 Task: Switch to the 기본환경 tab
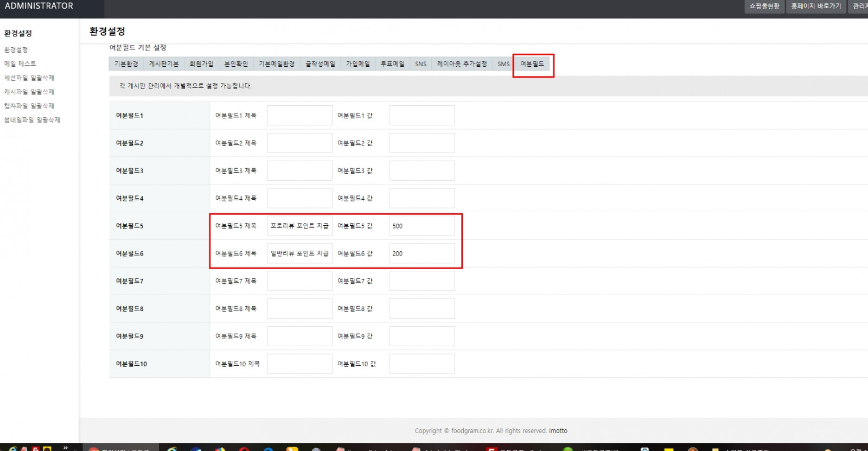(x=126, y=64)
